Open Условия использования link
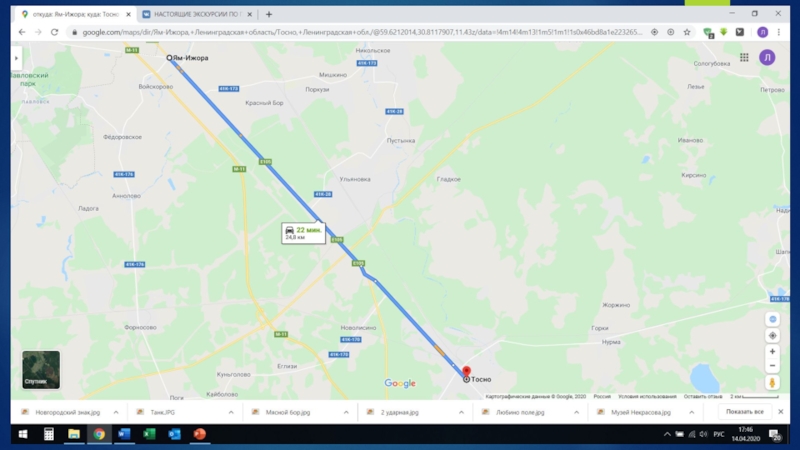Viewport: 800px width, 450px height. [x=646, y=396]
